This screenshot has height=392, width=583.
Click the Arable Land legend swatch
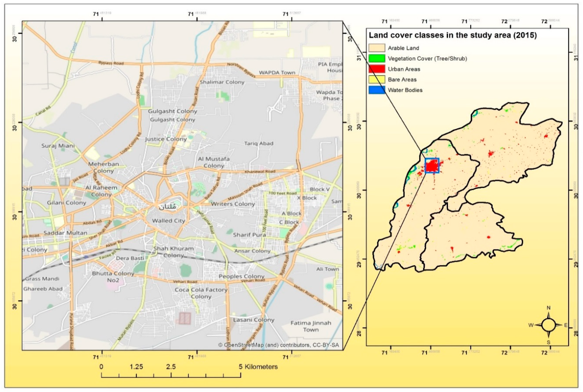(x=377, y=48)
